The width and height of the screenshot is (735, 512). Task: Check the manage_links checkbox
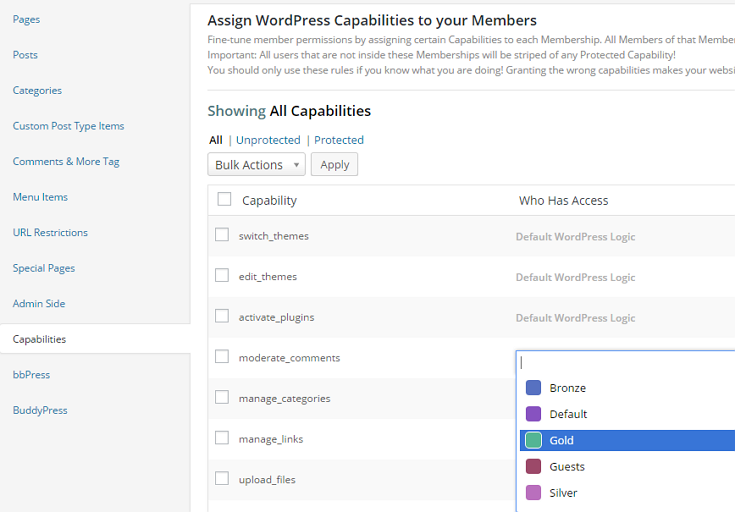click(222, 438)
